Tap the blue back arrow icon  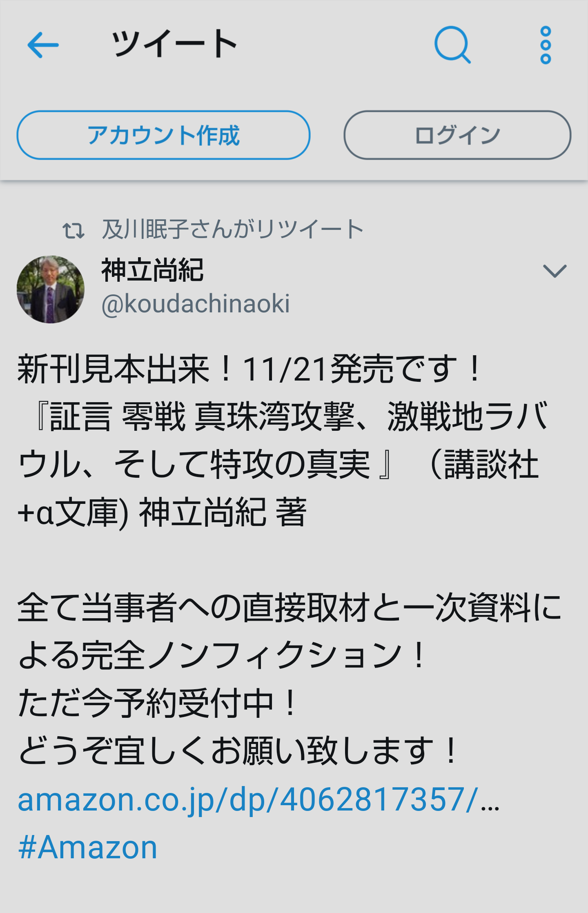tap(43, 45)
